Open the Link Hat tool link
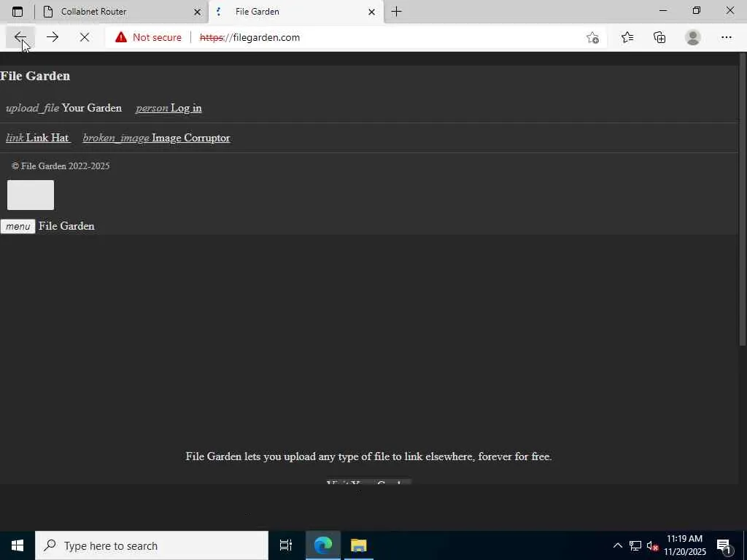The image size is (747, 560). (38, 138)
